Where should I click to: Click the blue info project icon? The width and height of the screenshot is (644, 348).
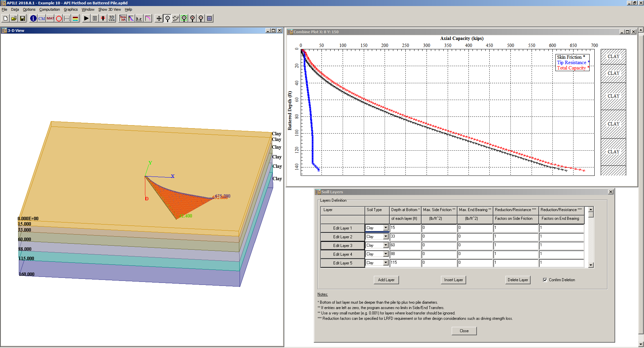(33, 18)
